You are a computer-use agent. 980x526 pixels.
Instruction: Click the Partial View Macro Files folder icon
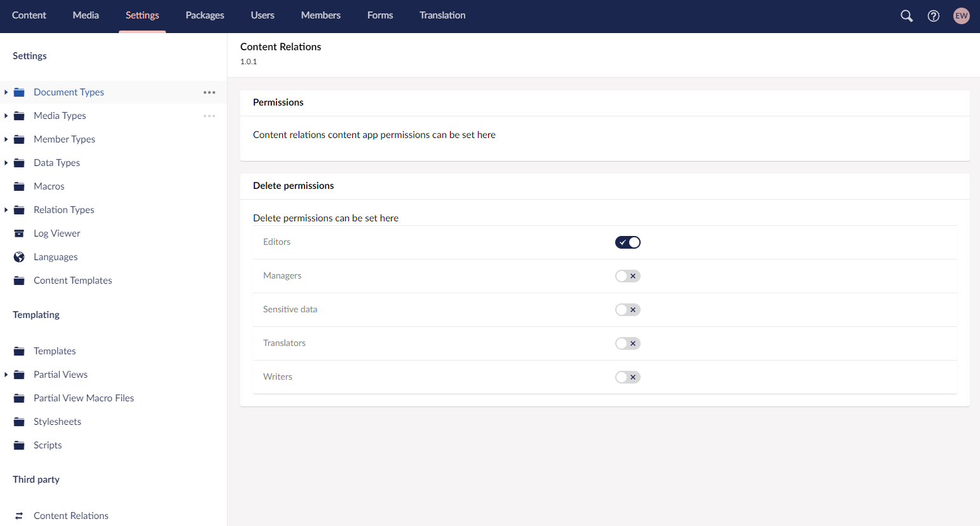click(x=19, y=398)
